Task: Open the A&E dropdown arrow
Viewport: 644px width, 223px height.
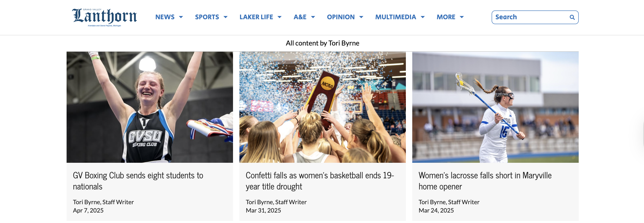Action: (x=313, y=17)
